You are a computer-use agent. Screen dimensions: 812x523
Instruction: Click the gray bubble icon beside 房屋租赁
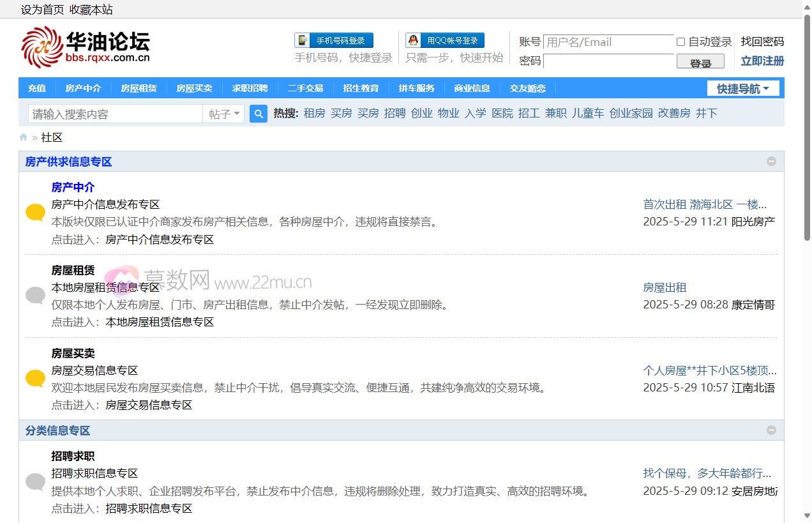pyautogui.click(x=35, y=295)
